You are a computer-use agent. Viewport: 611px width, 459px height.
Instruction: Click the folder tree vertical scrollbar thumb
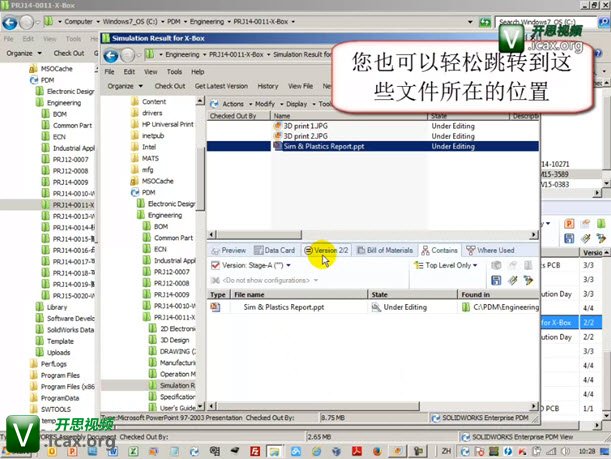200,180
